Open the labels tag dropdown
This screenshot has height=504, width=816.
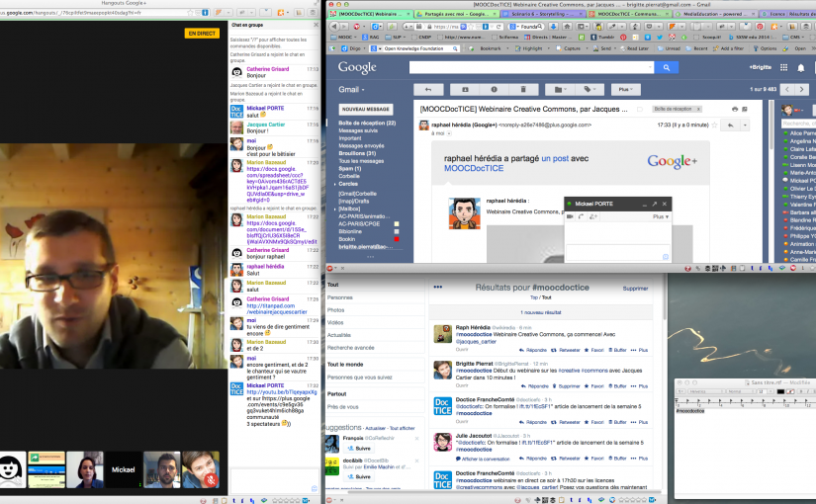click(x=589, y=90)
